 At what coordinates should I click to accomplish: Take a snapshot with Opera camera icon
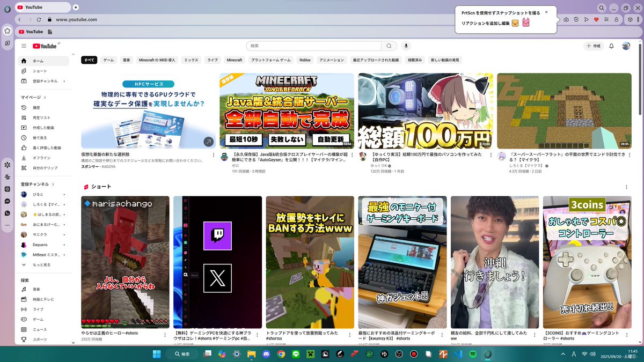tap(566, 19)
